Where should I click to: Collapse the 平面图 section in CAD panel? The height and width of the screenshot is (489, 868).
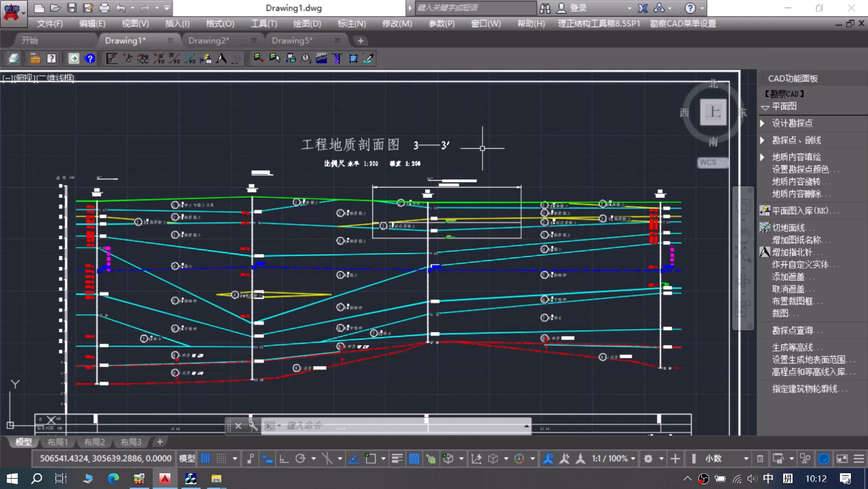(765, 108)
